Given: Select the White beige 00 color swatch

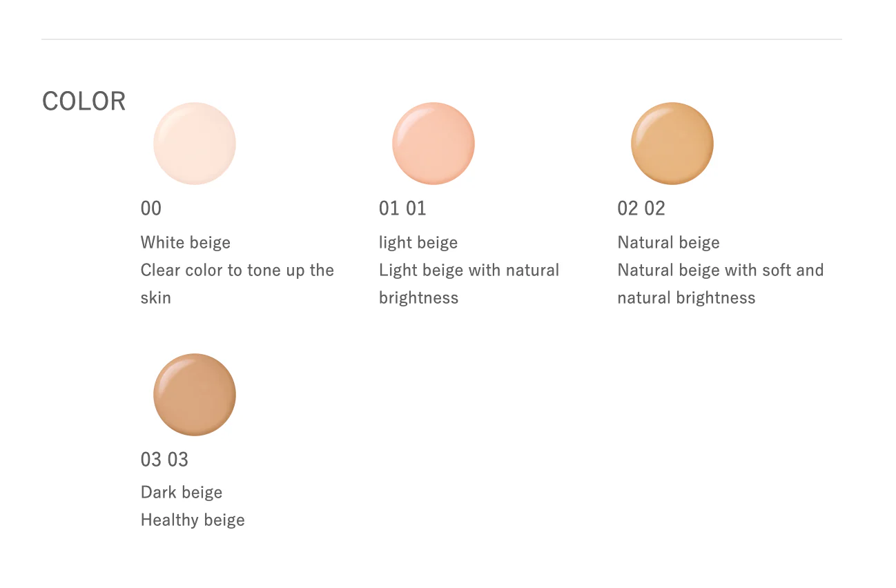Looking at the screenshot, I should coord(195,144).
